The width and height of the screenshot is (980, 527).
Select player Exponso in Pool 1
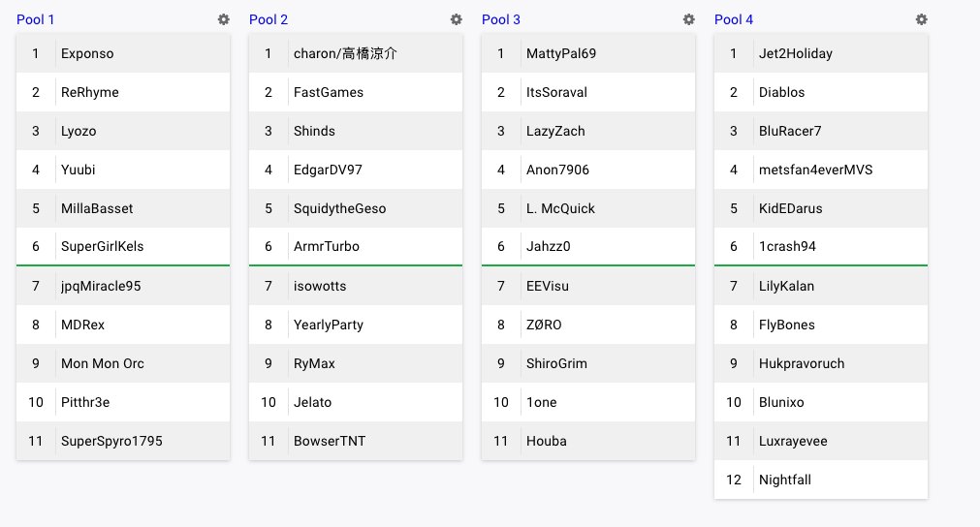(x=123, y=53)
